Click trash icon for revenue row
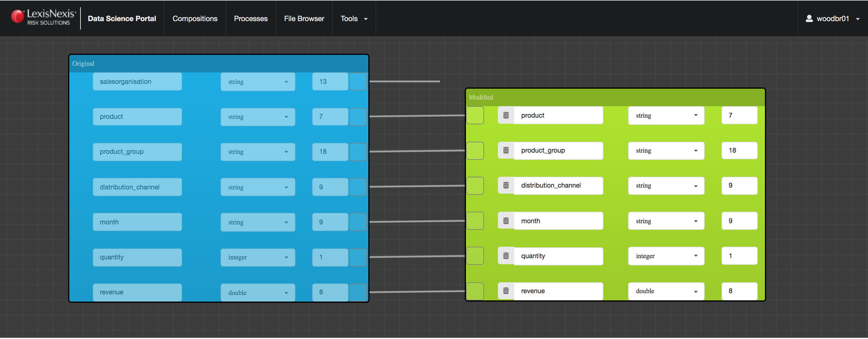Screen dimensions: 868x339 point(506,291)
